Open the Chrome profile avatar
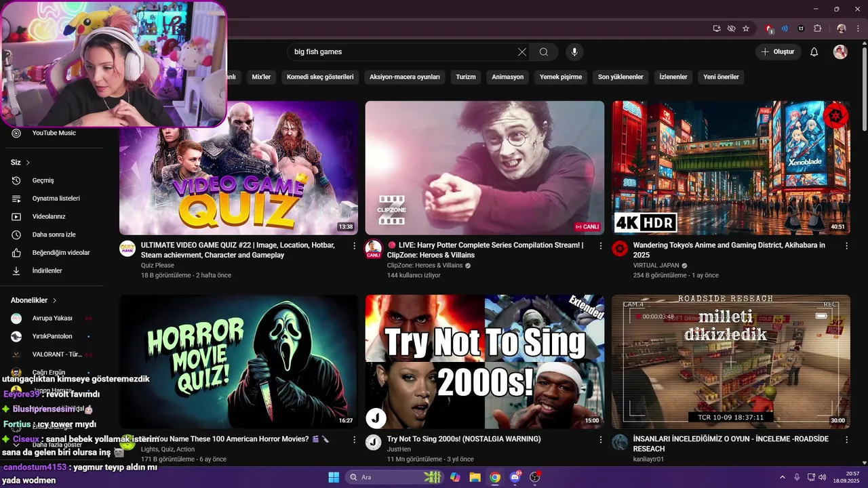The width and height of the screenshot is (868, 488). pyautogui.click(x=842, y=28)
